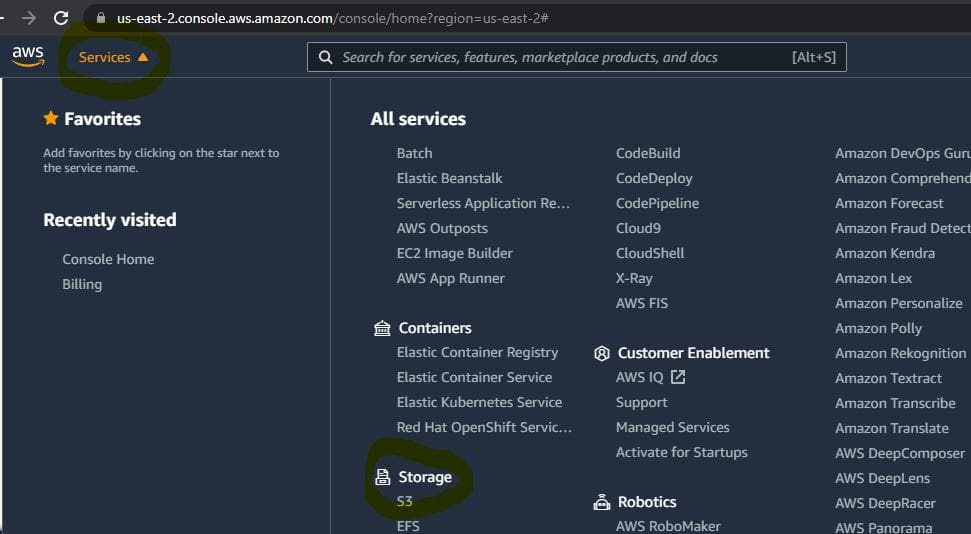Open CodeBuild

648,153
